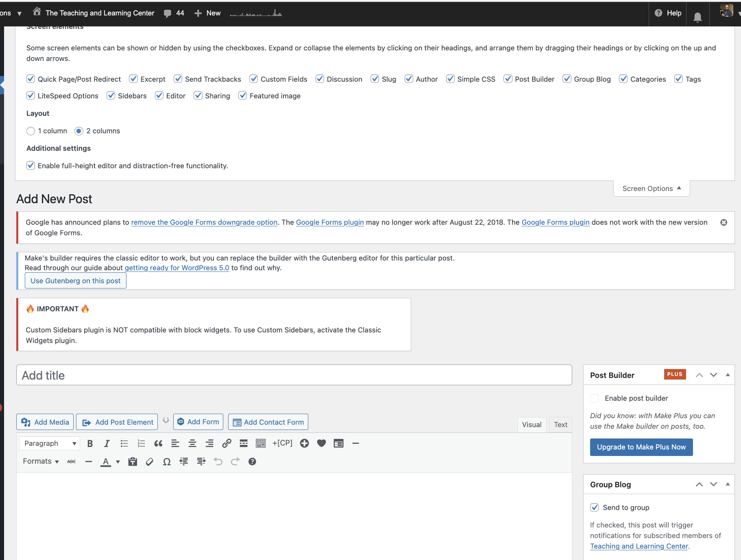This screenshot has height=560, width=741.
Task: Open text color dropdown arrow
Action: click(x=118, y=462)
